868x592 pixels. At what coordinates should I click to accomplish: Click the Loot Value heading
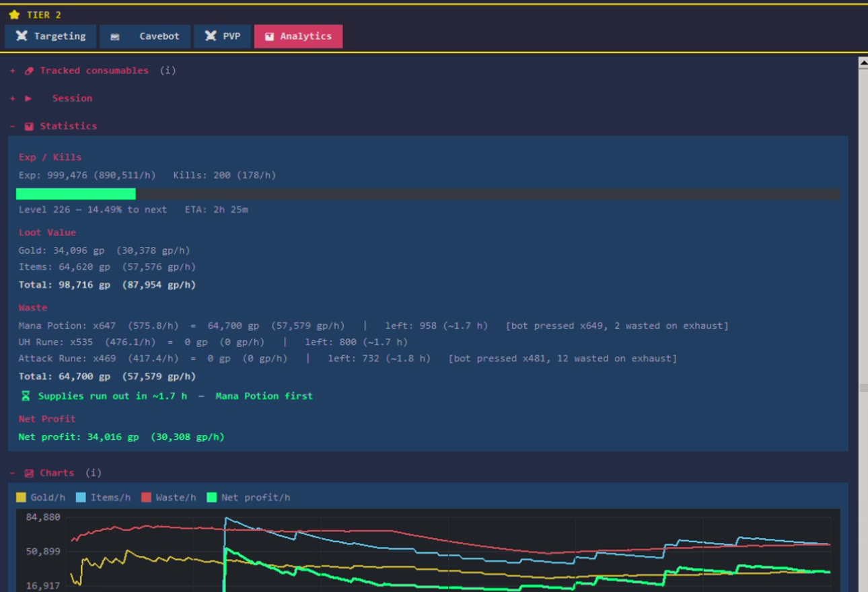tap(47, 233)
